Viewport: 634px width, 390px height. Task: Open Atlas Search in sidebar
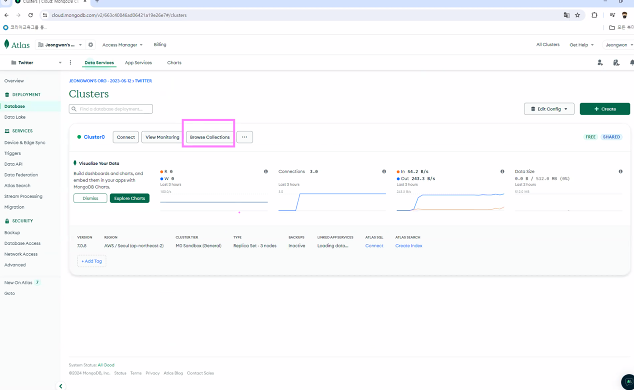pos(17,186)
